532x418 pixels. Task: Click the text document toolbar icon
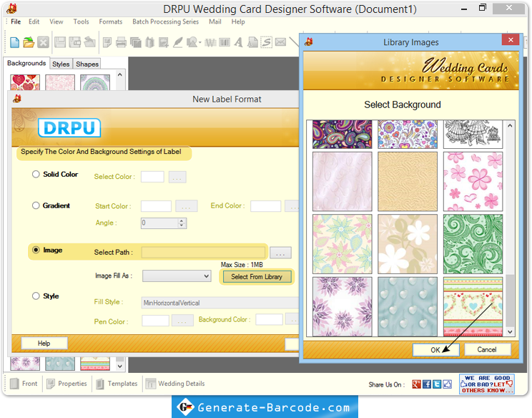pyautogui.click(x=252, y=42)
